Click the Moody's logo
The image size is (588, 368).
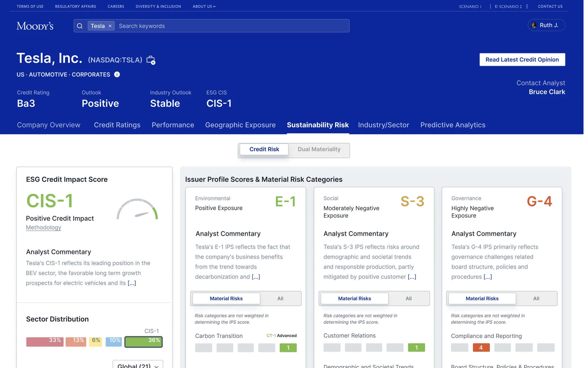35,26
